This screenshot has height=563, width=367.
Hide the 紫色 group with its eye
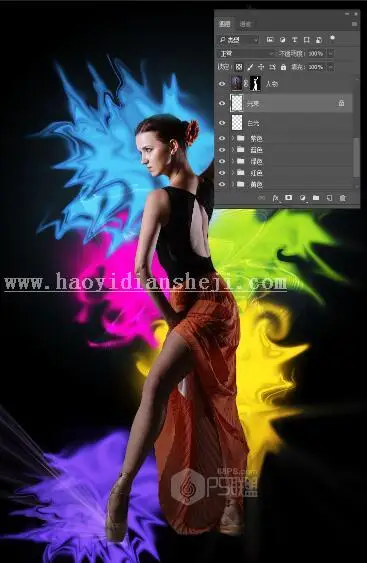[222, 138]
